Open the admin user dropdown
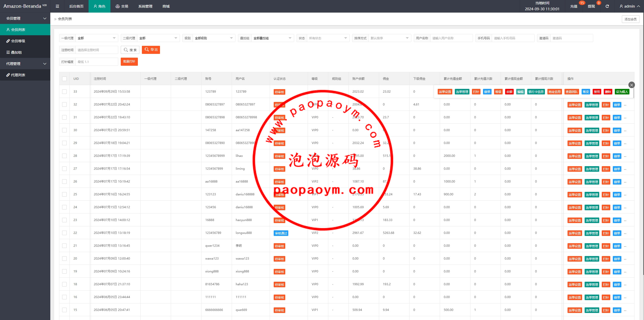 (x=630, y=6)
